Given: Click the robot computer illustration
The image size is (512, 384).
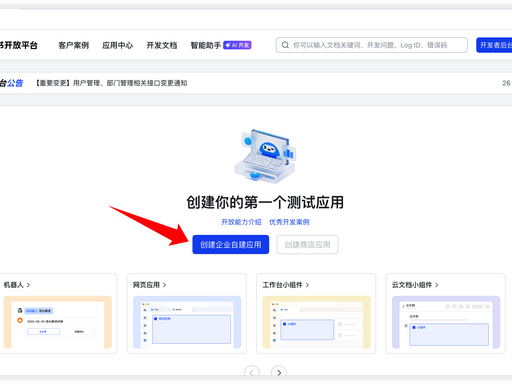Looking at the screenshot, I should tap(265, 156).
